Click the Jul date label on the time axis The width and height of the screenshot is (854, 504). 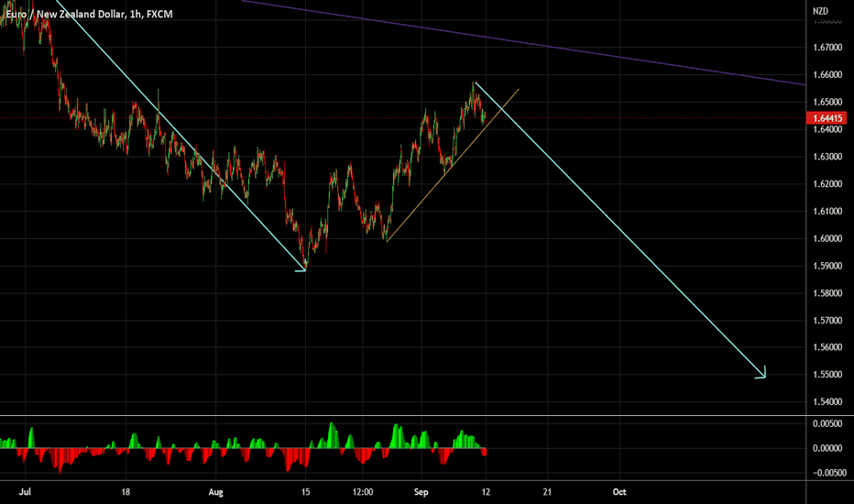click(x=25, y=491)
